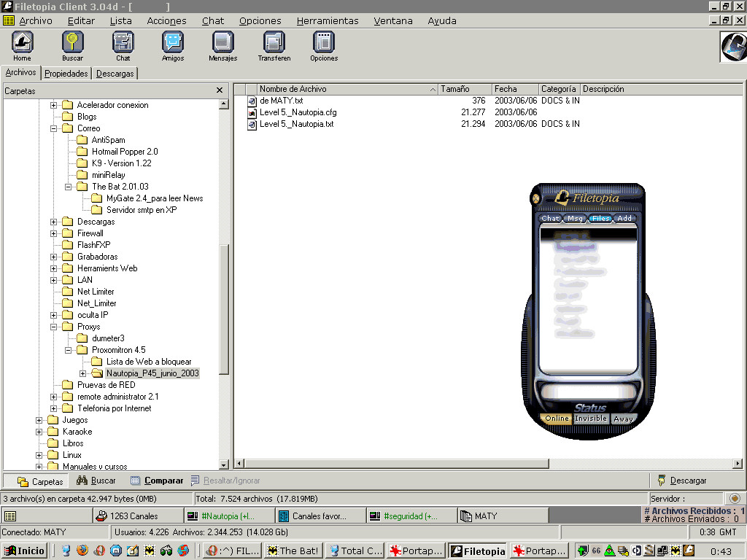The height and width of the screenshot is (560, 747).
Task: Click the skin's message input field
Action: (x=589, y=392)
